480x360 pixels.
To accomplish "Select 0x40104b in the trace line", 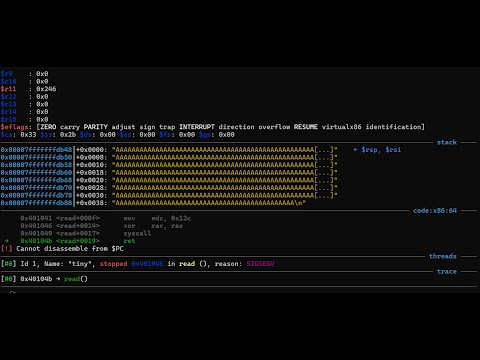I will [36, 279].
